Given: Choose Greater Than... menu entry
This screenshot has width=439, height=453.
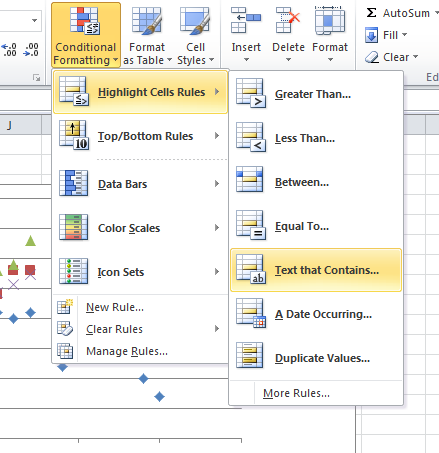Looking at the screenshot, I should (x=316, y=94).
